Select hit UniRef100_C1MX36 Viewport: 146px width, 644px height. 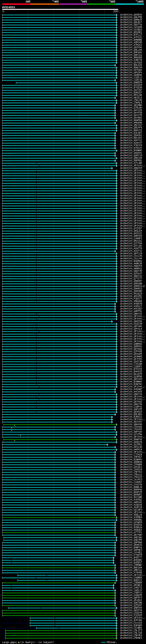click(131, 80)
